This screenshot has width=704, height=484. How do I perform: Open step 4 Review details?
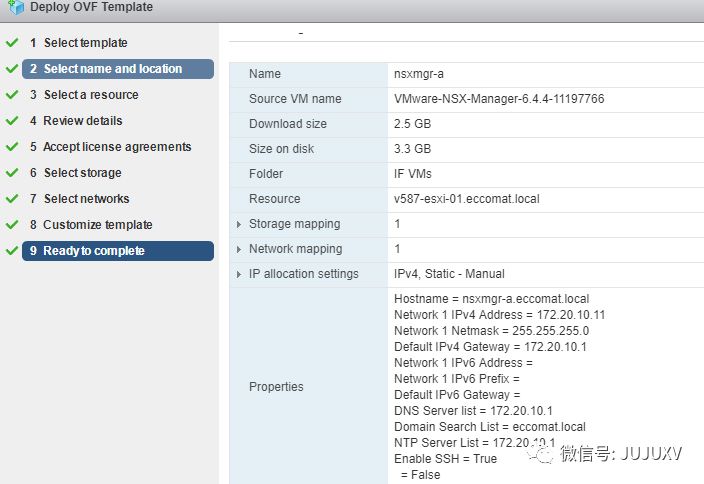point(82,121)
